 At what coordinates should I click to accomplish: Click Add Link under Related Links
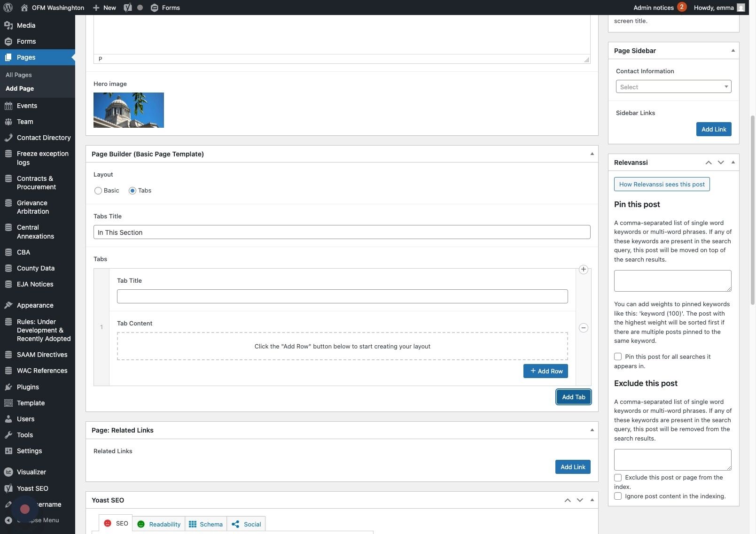point(573,467)
